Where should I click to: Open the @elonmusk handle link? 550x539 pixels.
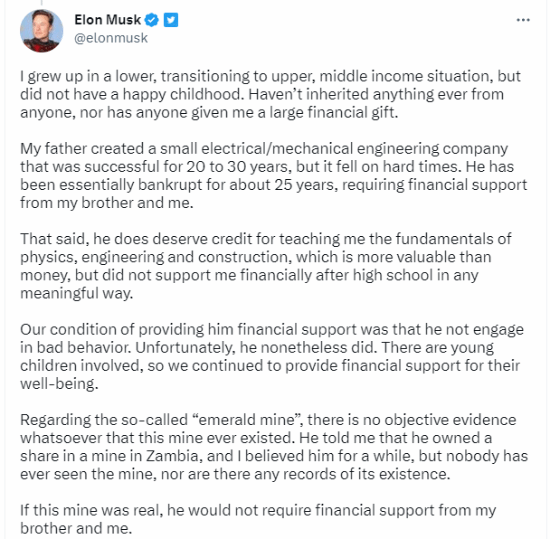pyautogui.click(x=111, y=38)
